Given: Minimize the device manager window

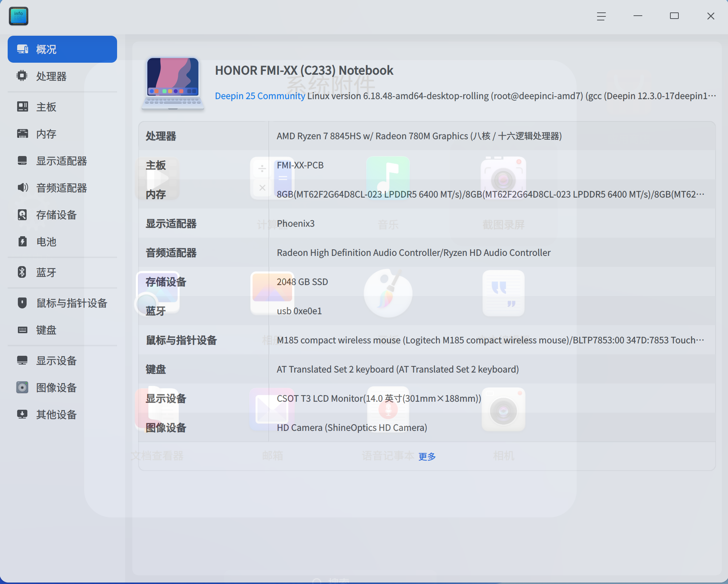Looking at the screenshot, I should pyautogui.click(x=638, y=16).
